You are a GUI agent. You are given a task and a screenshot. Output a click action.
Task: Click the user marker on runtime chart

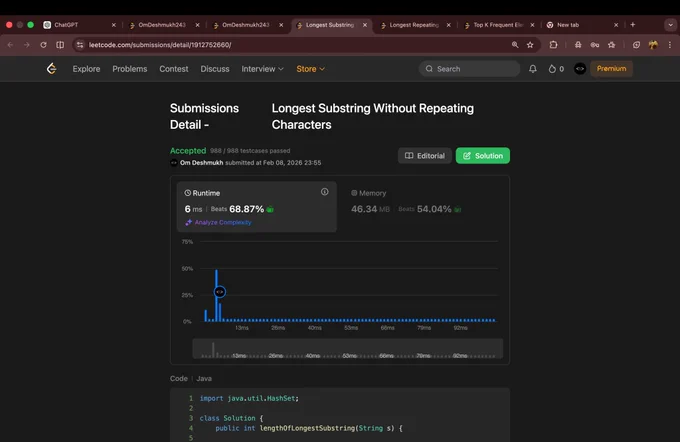[220, 292]
